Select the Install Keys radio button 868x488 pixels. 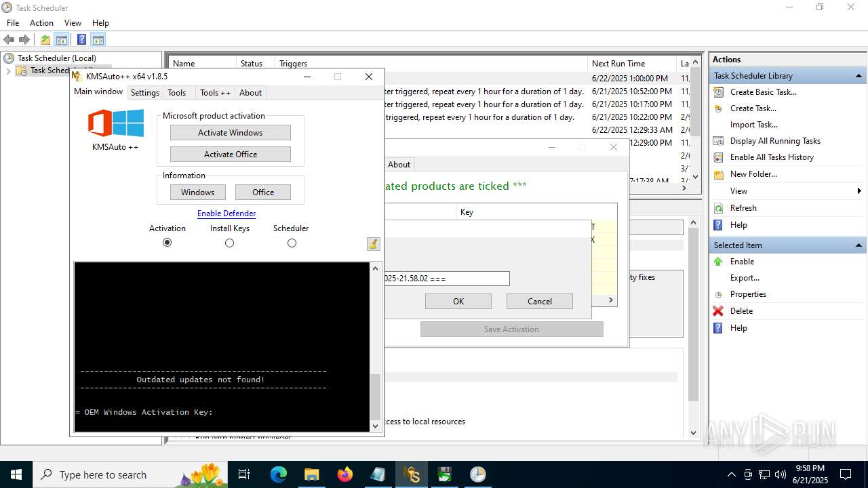point(229,243)
